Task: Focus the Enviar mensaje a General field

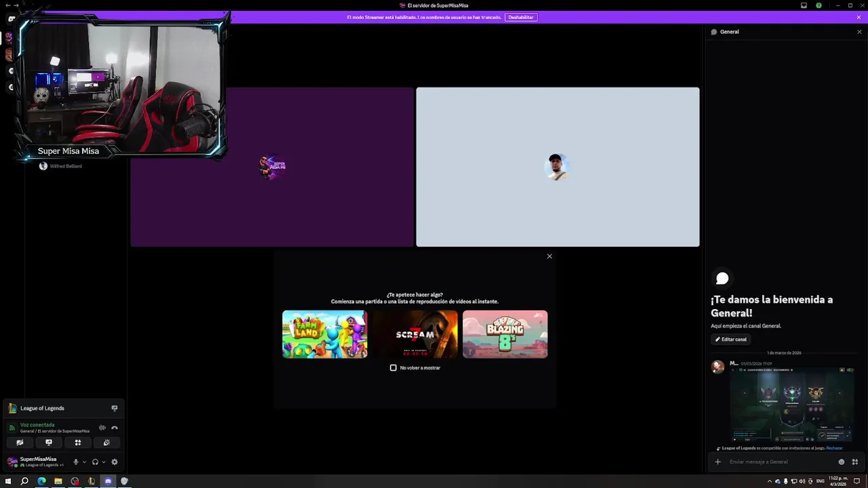Action: click(780, 462)
